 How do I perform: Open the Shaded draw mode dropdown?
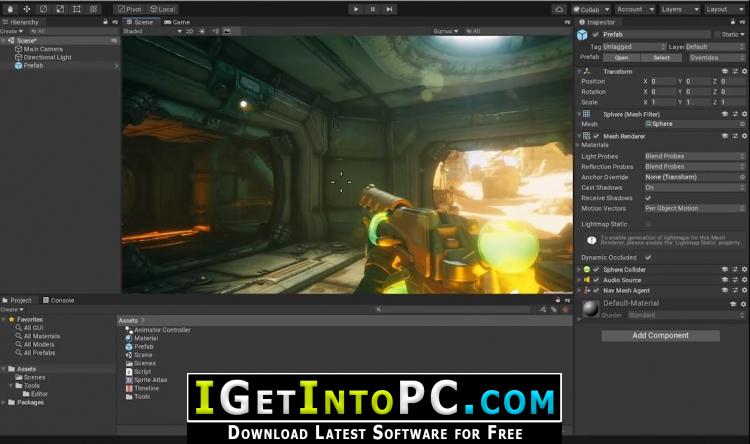pos(152,31)
